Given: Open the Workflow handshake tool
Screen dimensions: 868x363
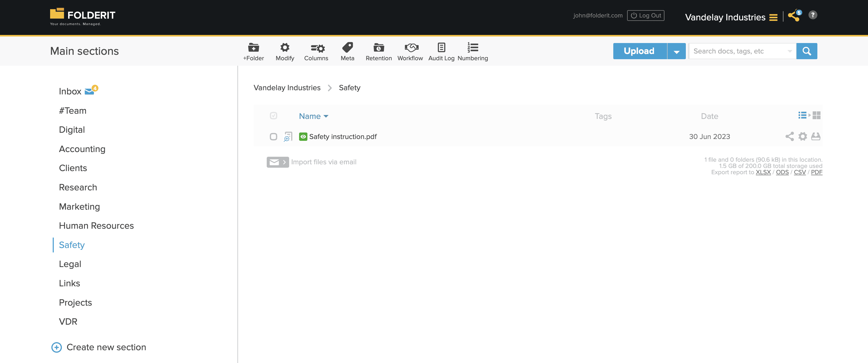Looking at the screenshot, I should [410, 52].
